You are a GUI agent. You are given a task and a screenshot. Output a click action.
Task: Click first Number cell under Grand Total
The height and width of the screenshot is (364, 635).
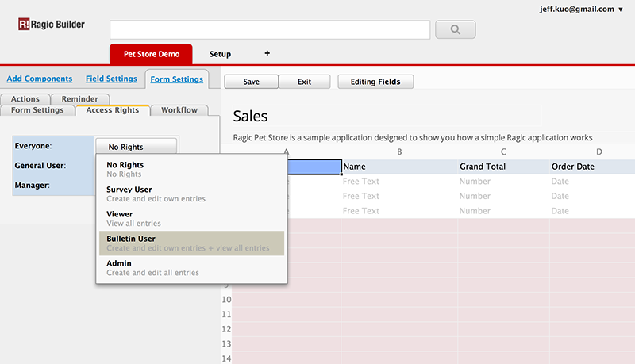point(503,181)
